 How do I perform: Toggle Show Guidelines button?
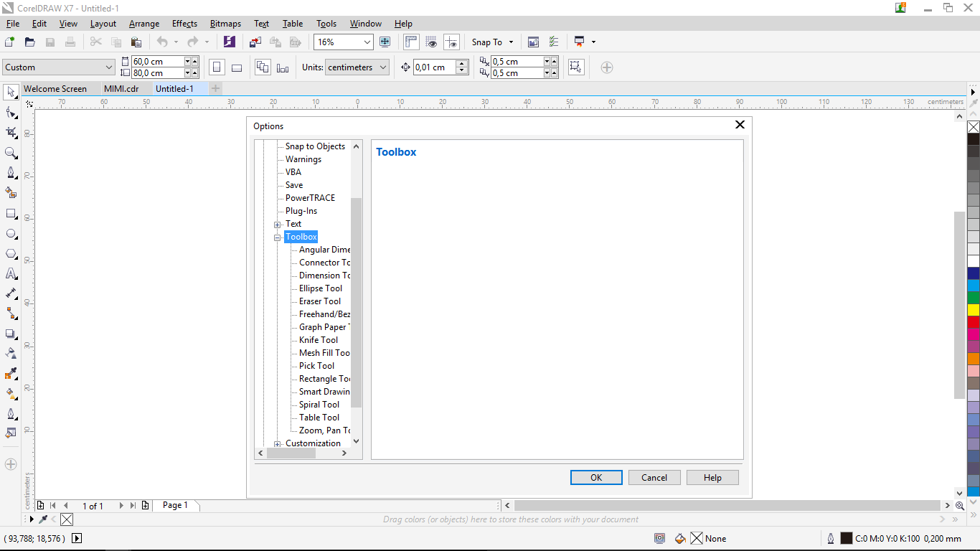click(451, 42)
